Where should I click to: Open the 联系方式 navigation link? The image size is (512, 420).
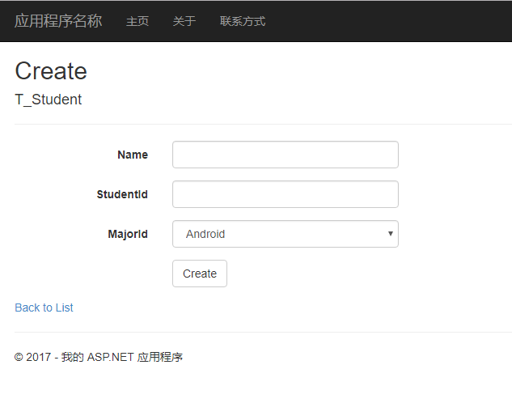pos(243,21)
